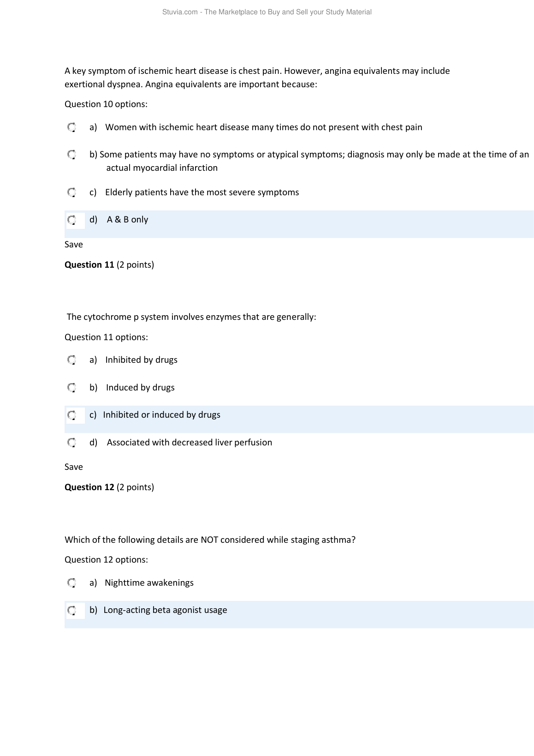Click Save under Question 10 options
The image size is (534, 756).
74,245
